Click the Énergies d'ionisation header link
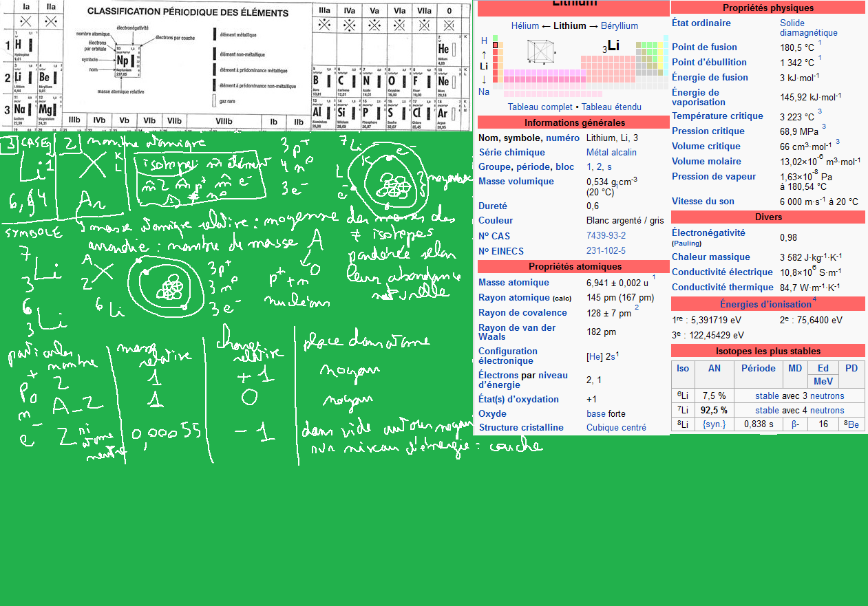This screenshot has height=606, width=868. tap(765, 304)
